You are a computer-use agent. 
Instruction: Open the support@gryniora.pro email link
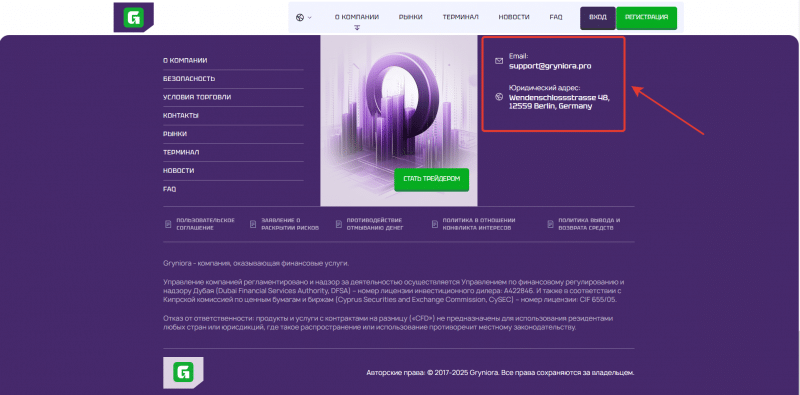click(x=550, y=66)
